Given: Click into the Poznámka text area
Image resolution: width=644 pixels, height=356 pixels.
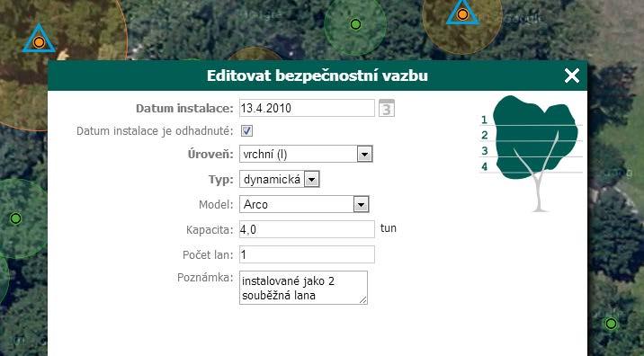Looking at the screenshot, I should [303, 288].
